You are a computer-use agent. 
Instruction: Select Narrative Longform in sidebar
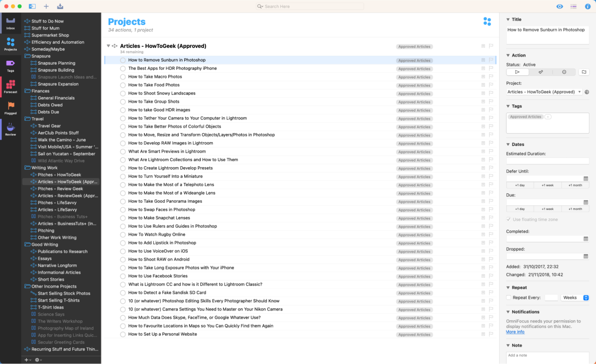[57, 265]
